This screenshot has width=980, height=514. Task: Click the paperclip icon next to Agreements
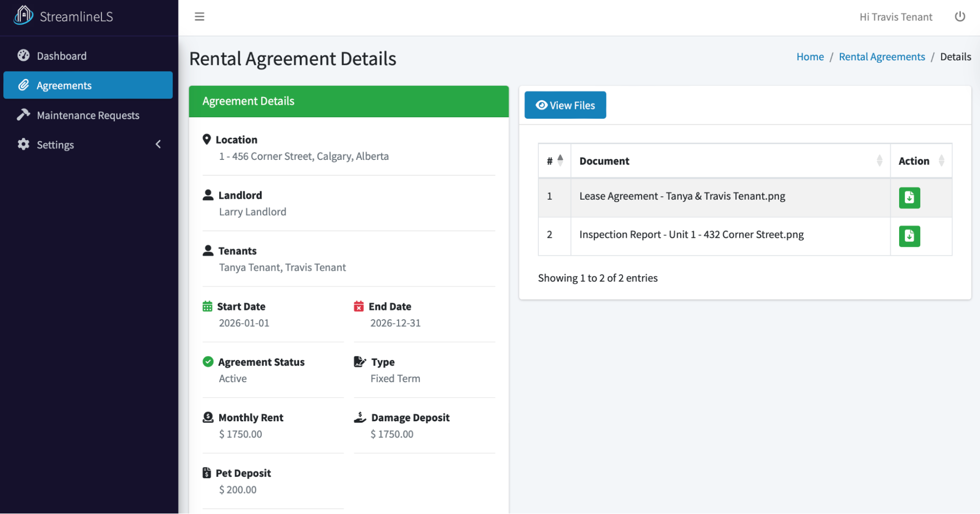24,85
